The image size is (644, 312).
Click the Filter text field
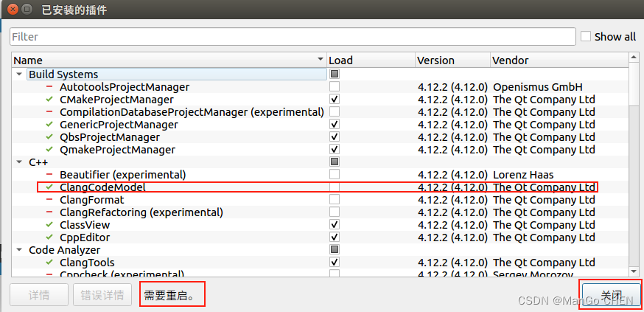293,36
